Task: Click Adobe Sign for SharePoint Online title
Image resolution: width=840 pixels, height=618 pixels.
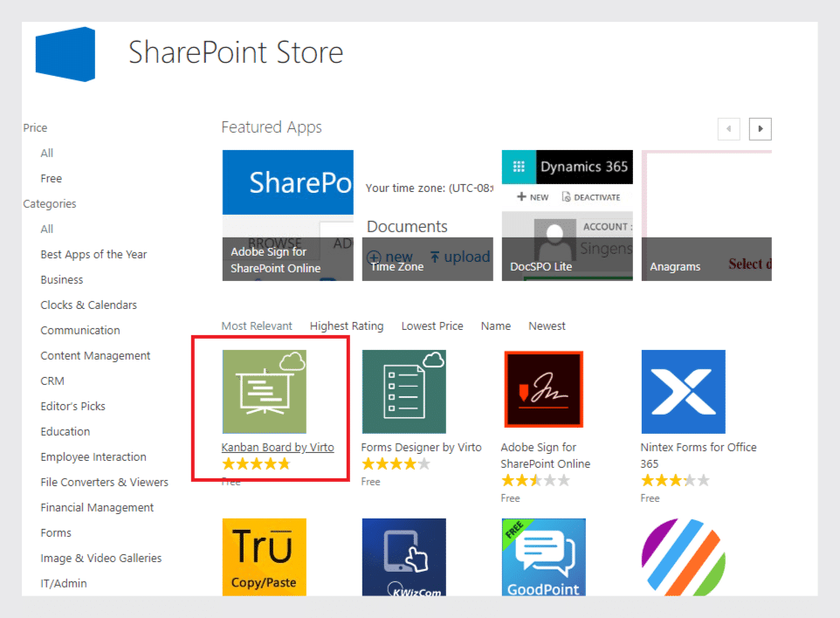Action: [x=546, y=455]
